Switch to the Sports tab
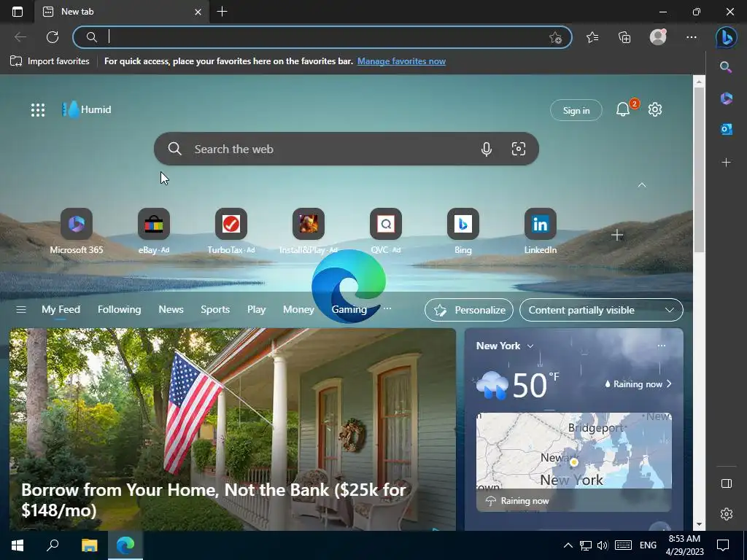 pyautogui.click(x=215, y=309)
